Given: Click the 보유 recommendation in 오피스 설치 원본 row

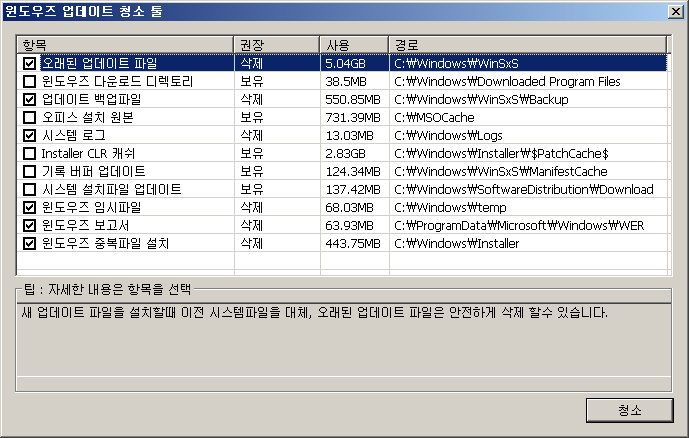Looking at the screenshot, I should click(252, 117).
